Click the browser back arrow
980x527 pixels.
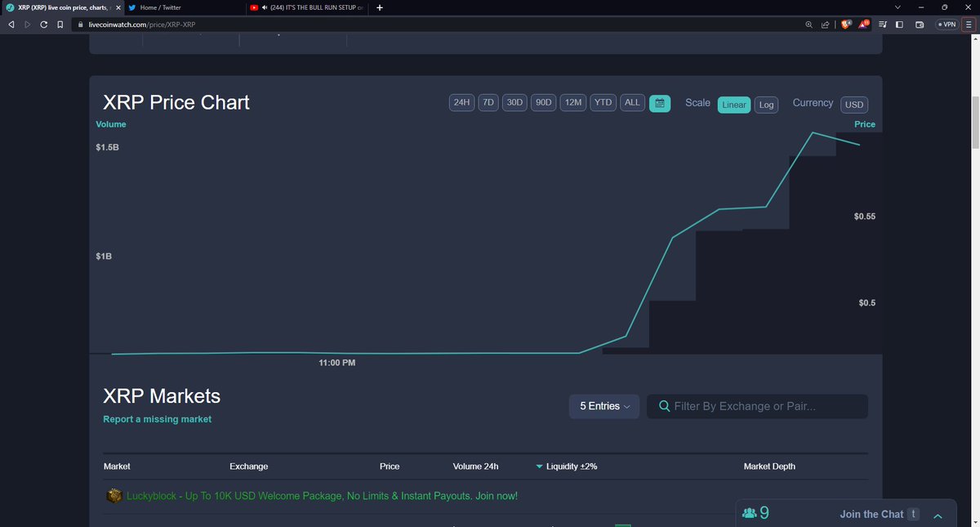click(x=11, y=25)
